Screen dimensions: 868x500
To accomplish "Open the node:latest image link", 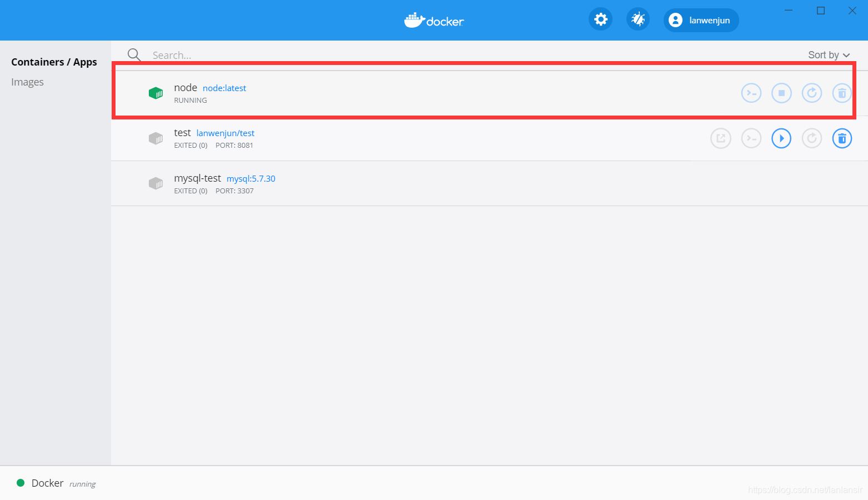I will click(x=224, y=88).
